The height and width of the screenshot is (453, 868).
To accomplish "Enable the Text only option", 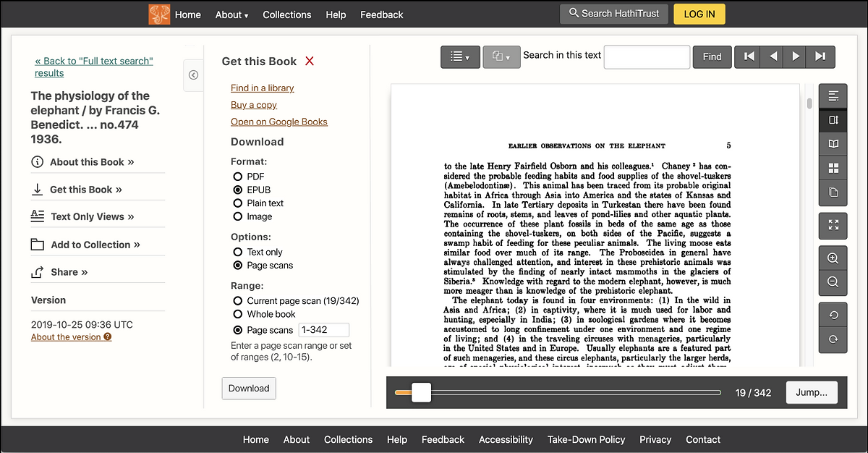I will 238,252.
